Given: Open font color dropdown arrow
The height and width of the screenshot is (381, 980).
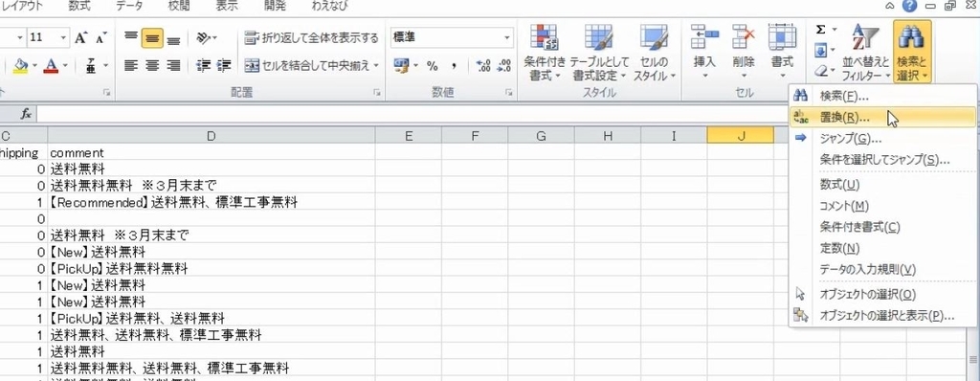Looking at the screenshot, I should click(x=65, y=65).
